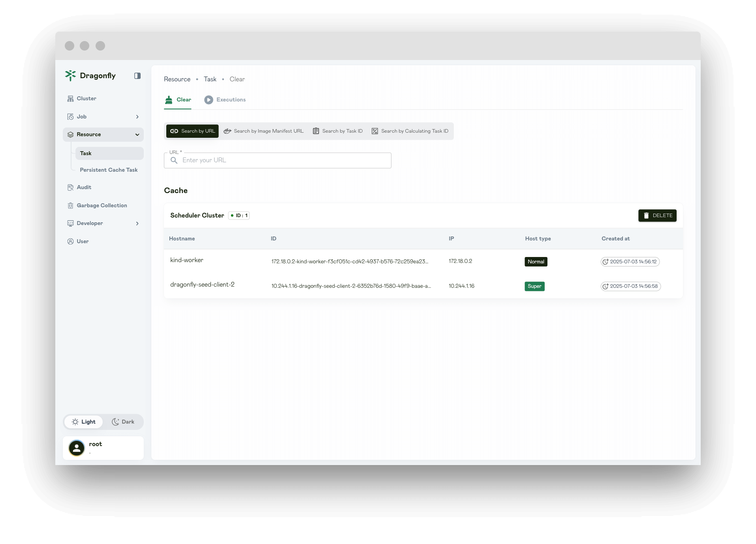The width and height of the screenshot is (756, 544).
Task: Select the Audit sidebar icon
Action: [x=70, y=187]
